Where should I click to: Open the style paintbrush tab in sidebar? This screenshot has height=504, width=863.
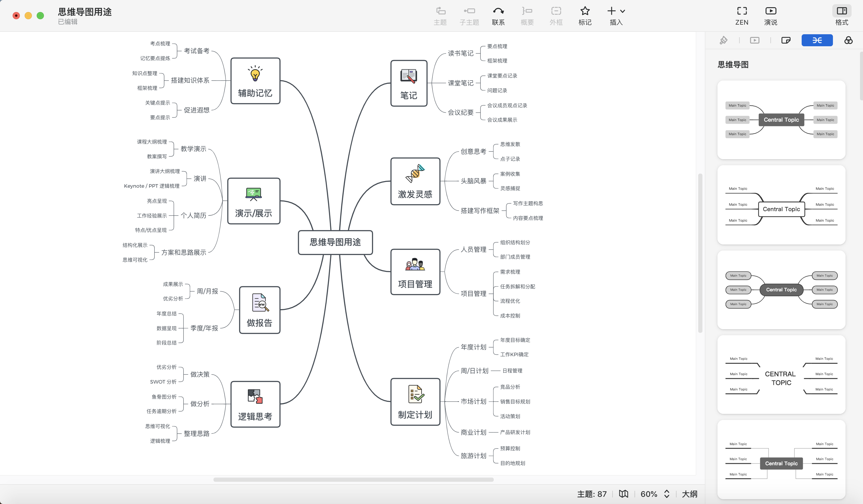(723, 40)
